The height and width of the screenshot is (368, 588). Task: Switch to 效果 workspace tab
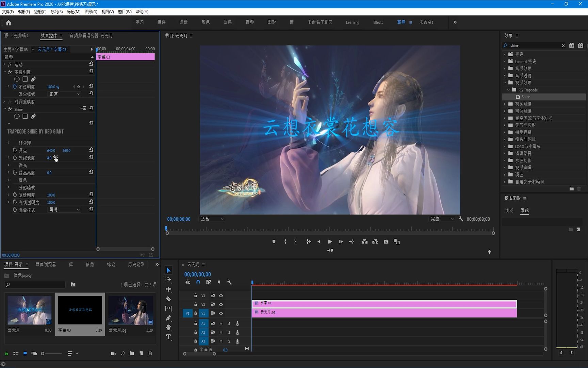pos(228,22)
